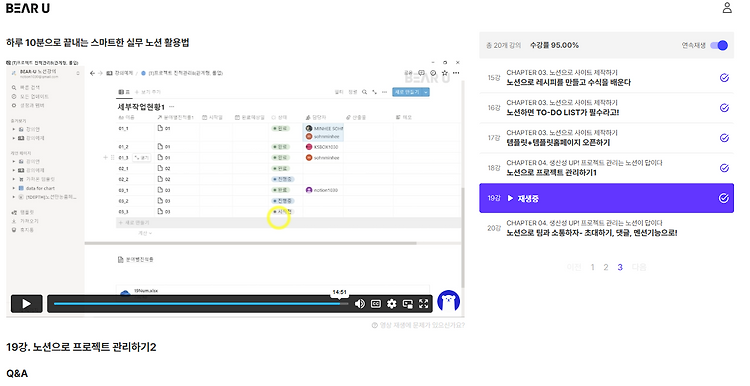Open the blue bear chat icon
This screenshot has height=386, width=750.
coord(448,301)
